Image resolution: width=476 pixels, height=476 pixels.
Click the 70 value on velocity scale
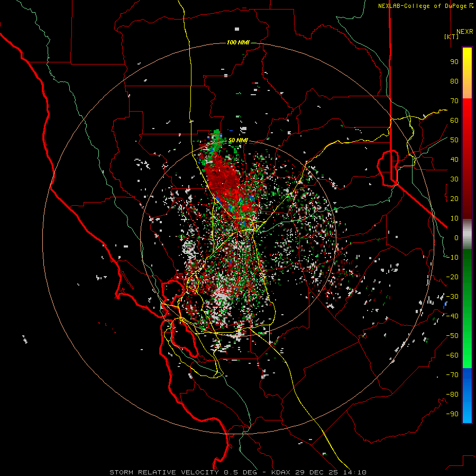[454, 101]
